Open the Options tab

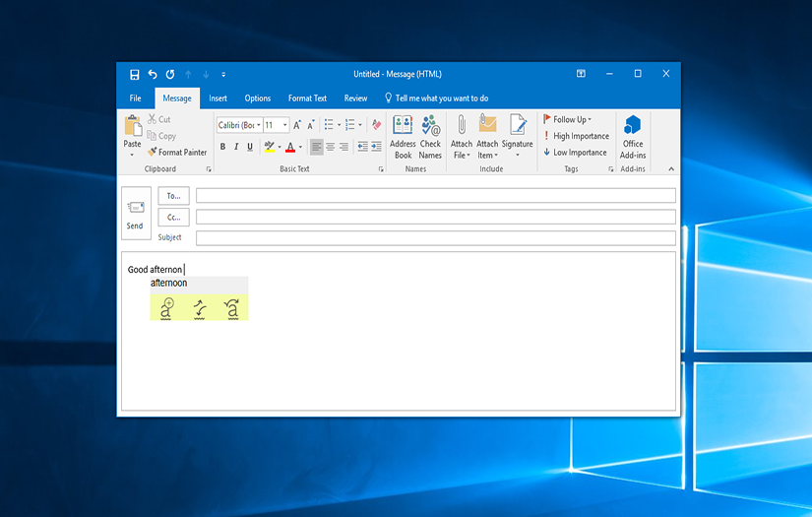[257, 97]
